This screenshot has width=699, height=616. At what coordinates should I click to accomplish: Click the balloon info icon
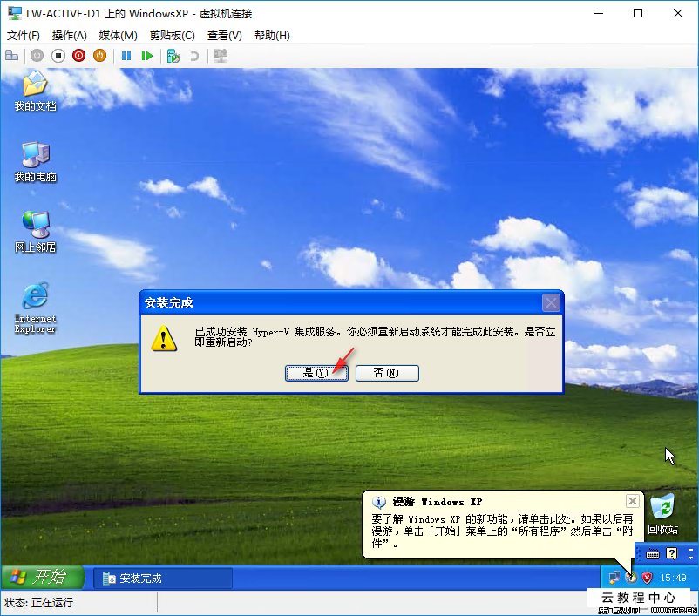(379, 503)
